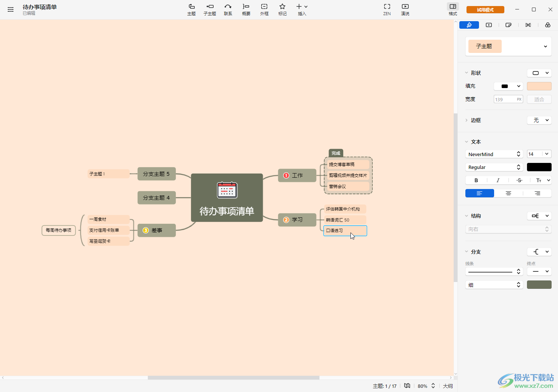Collapse the 文本 text section
This screenshot has width=558, height=392.
click(x=467, y=142)
